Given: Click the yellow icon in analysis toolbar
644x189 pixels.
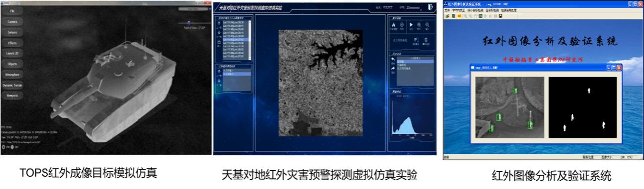Looking at the screenshot, I should [460, 16].
